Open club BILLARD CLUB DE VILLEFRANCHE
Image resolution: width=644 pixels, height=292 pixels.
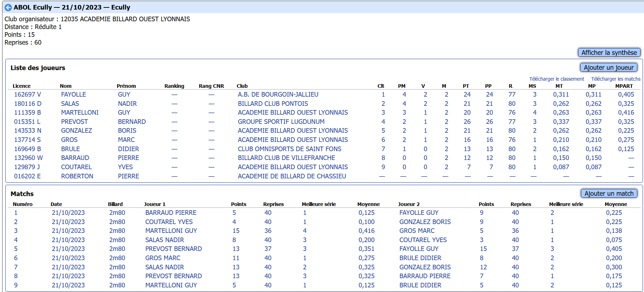[x=286, y=158]
